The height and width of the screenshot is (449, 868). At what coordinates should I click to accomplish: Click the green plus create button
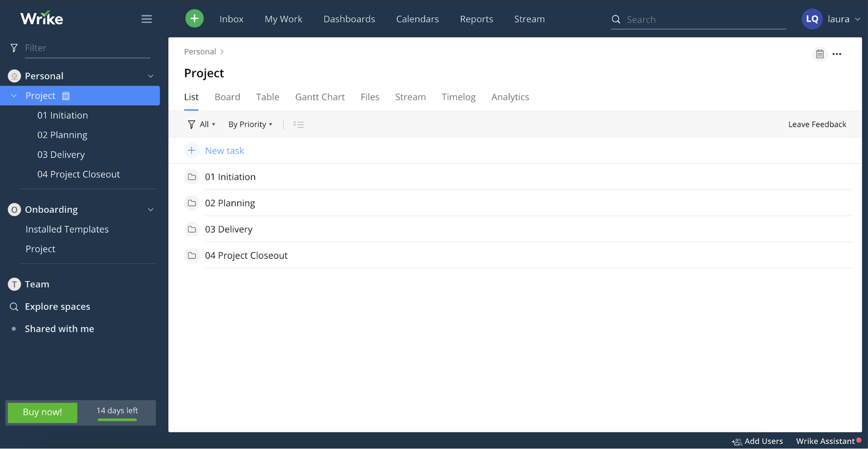(194, 19)
